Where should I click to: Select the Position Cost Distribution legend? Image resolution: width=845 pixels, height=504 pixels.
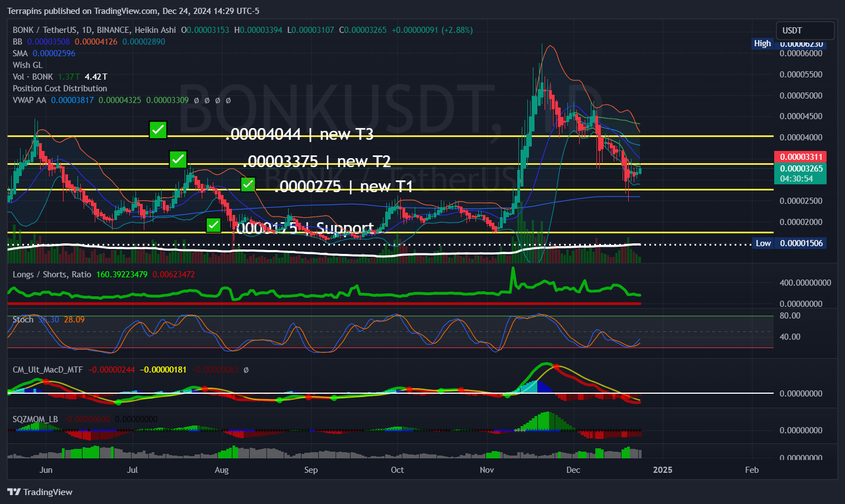[x=60, y=89]
